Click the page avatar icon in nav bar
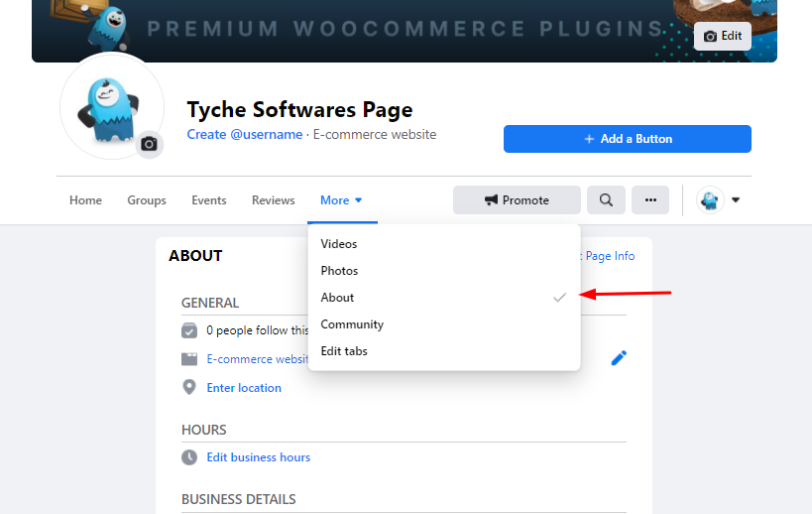This screenshot has height=514, width=812. click(x=710, y=200)
